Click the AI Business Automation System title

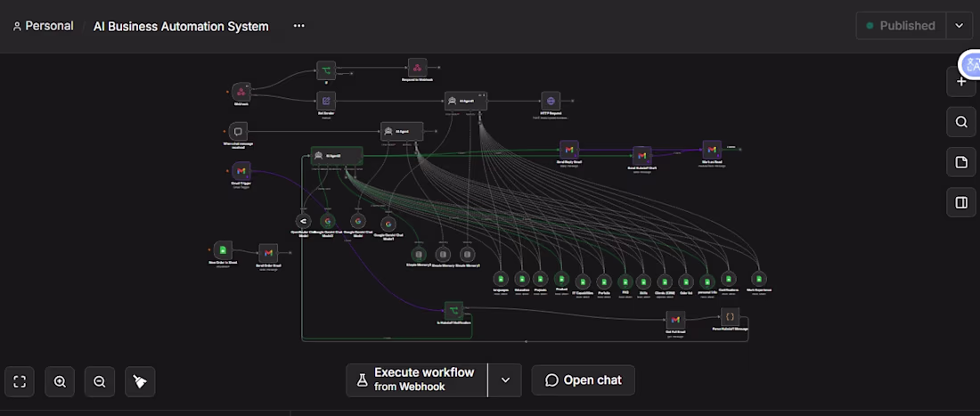[181, 27]
